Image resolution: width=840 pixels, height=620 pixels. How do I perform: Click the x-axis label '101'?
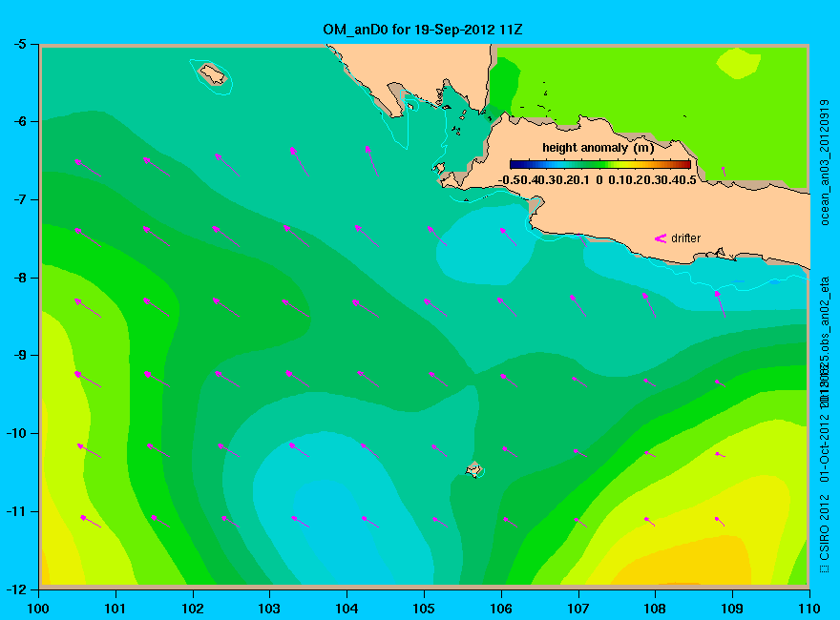(115, 609)
